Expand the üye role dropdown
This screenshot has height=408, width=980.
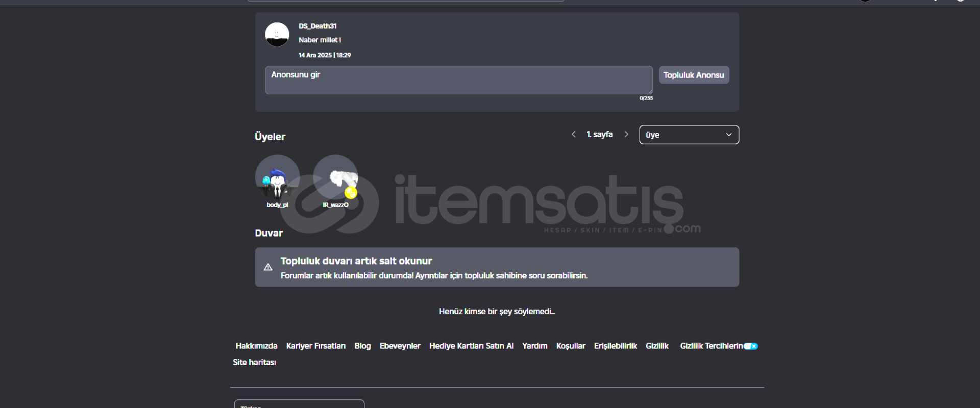[689, 135]
